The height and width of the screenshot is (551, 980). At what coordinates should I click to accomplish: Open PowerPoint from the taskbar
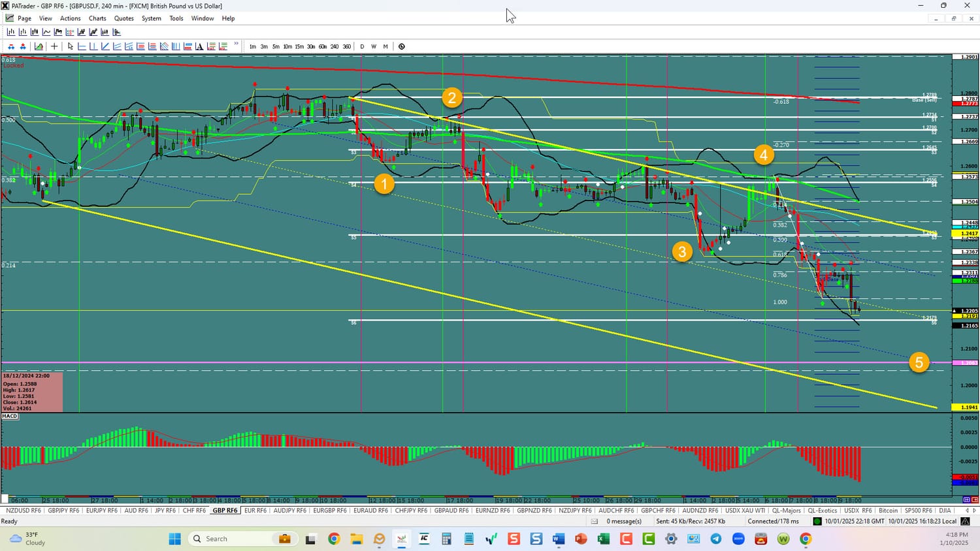pyautogui.click(x=581, y=539)
